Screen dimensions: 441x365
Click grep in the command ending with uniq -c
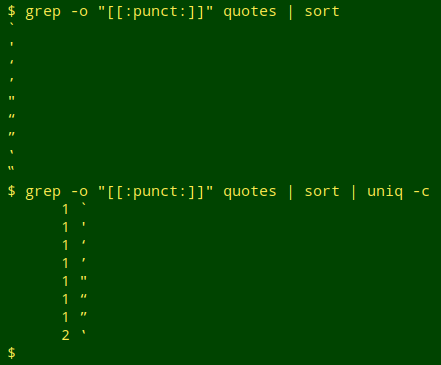coord(43,193)
